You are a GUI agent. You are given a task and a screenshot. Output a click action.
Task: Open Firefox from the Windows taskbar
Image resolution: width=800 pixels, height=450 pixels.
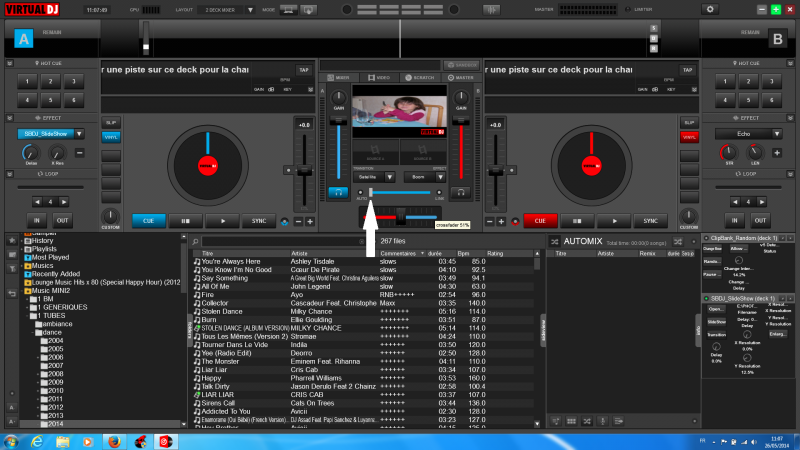[113, 440]
